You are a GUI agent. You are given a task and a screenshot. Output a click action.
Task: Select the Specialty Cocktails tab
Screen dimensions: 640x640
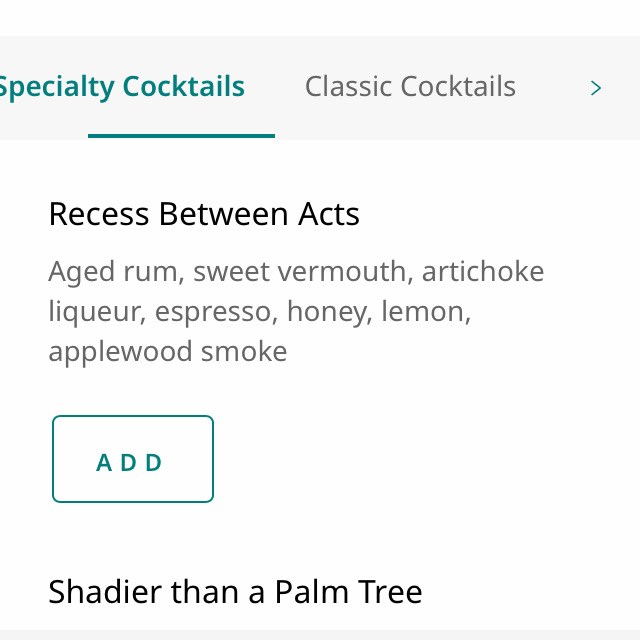tap(122, 87)
